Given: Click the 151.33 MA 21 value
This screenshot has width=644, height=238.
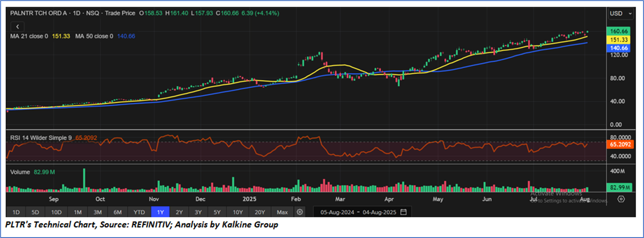Looking at the screenshot, I should pos(61,36).
